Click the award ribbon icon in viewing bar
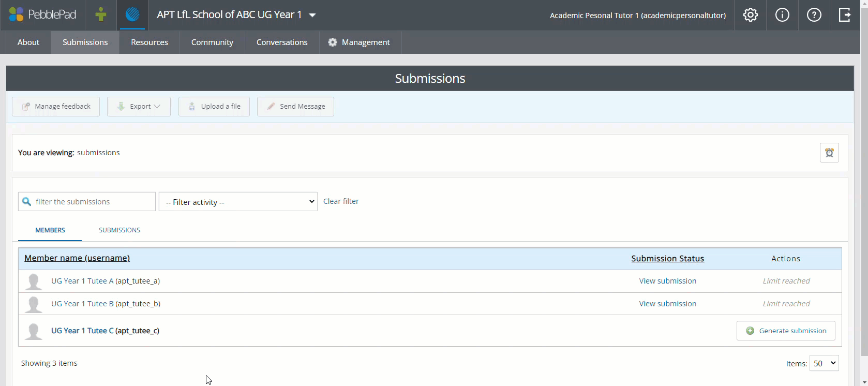 (x=829, y=153)
